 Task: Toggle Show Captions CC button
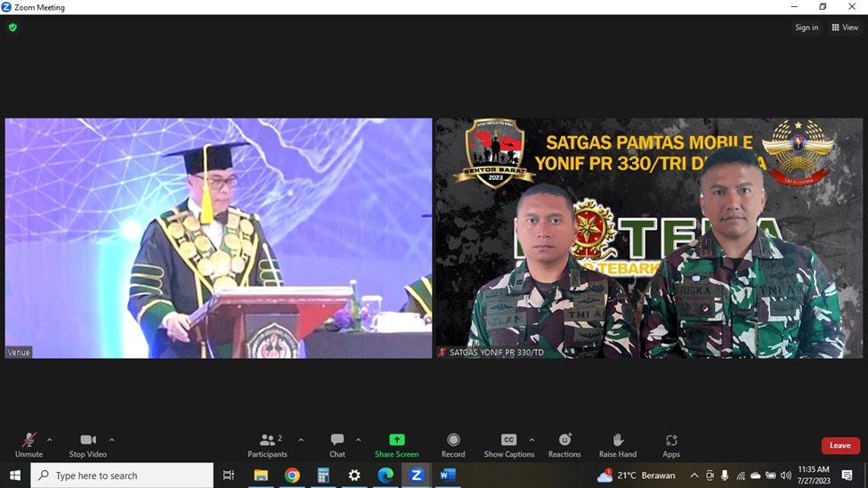[x=508, y=445]
